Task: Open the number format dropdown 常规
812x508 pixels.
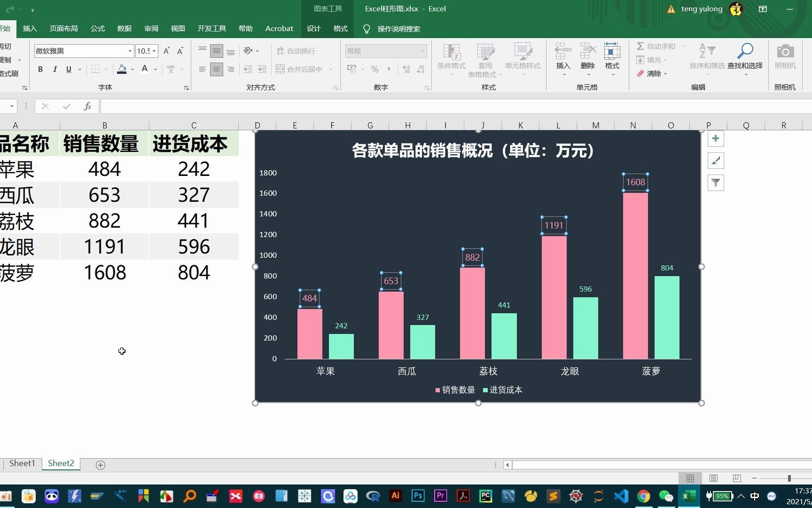Action: click(386, 51)
